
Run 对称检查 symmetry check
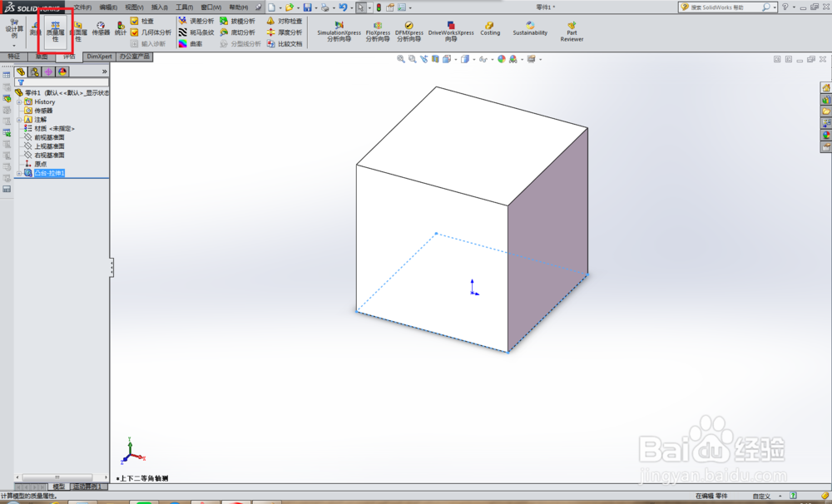click(x=285, y=21)
